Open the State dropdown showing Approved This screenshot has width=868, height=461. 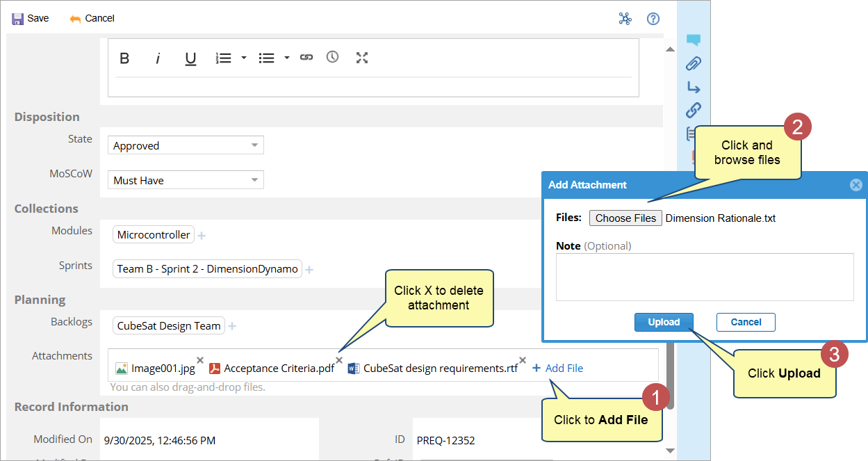pyautogui.click(x=186, y=145)
